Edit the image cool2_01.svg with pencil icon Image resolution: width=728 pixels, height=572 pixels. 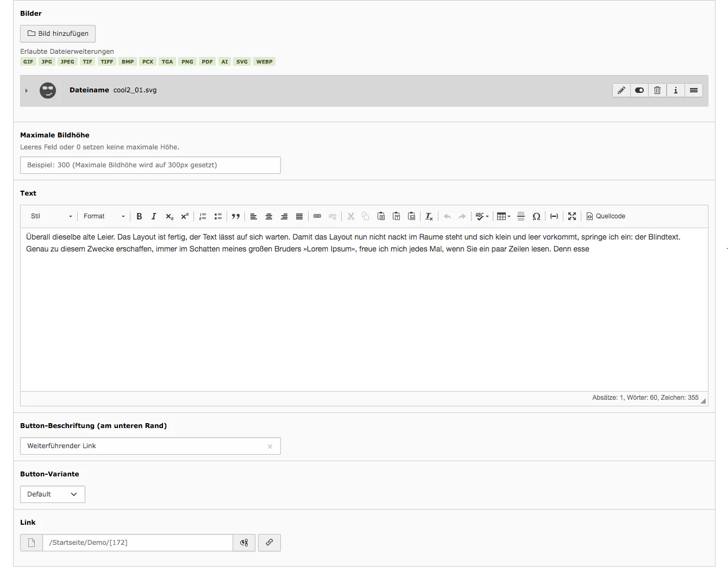621,90
